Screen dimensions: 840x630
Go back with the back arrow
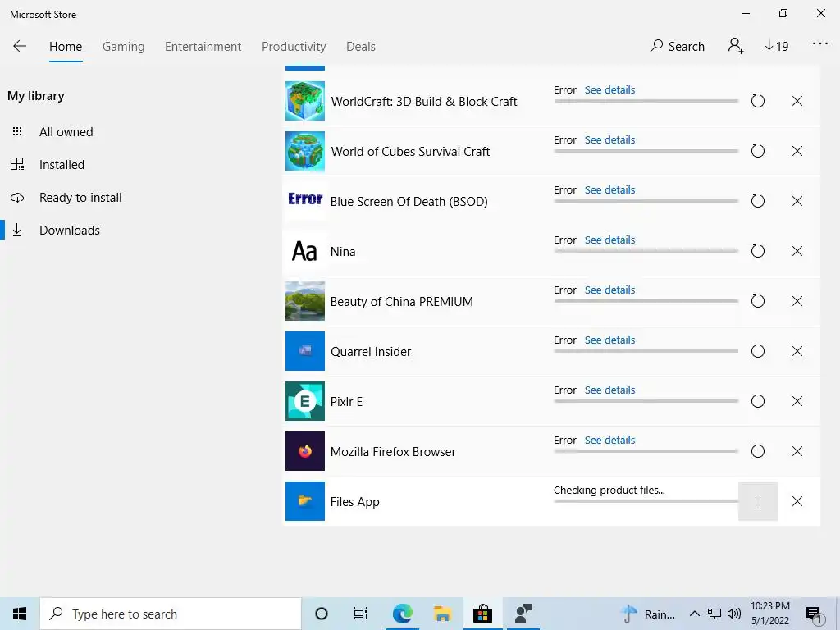pyautogui.click(x=20, y=46)
